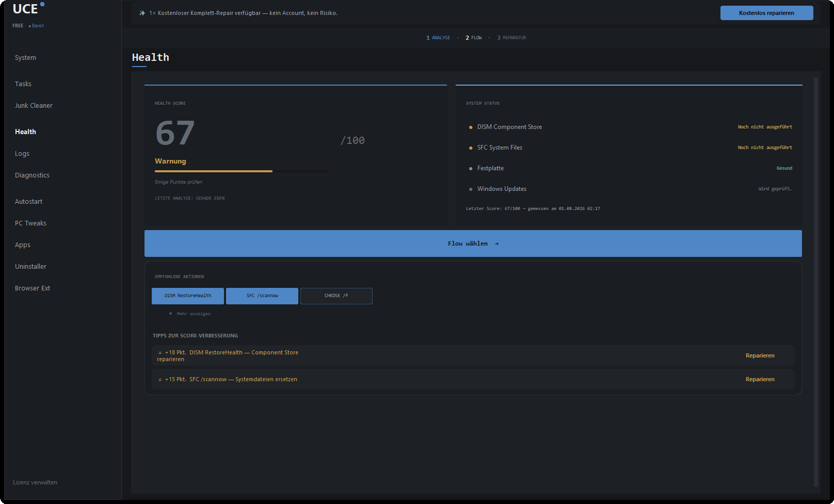The image size is (834, 504).
Task: Click Reparieren for SFC /scannow tip
Action: point(760,380)
